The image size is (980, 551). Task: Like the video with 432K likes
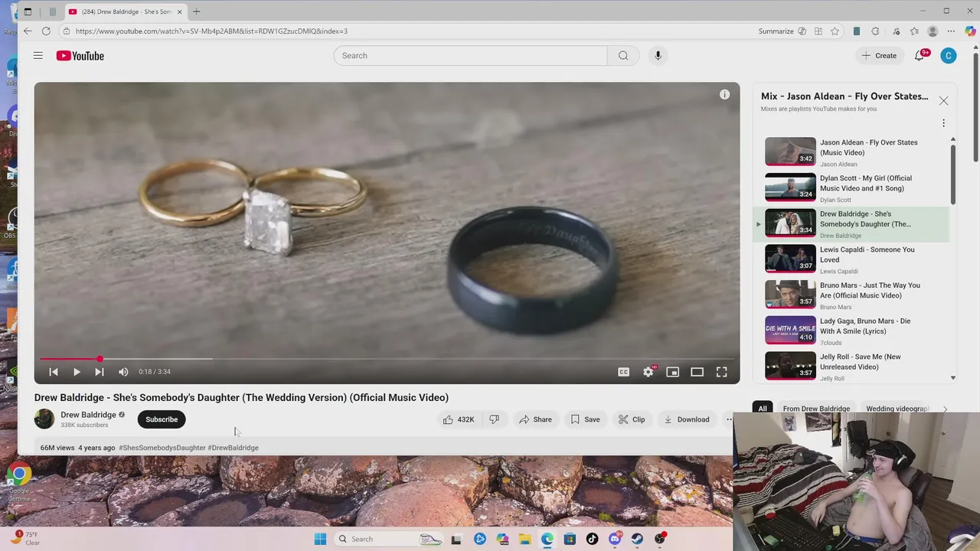458,419
